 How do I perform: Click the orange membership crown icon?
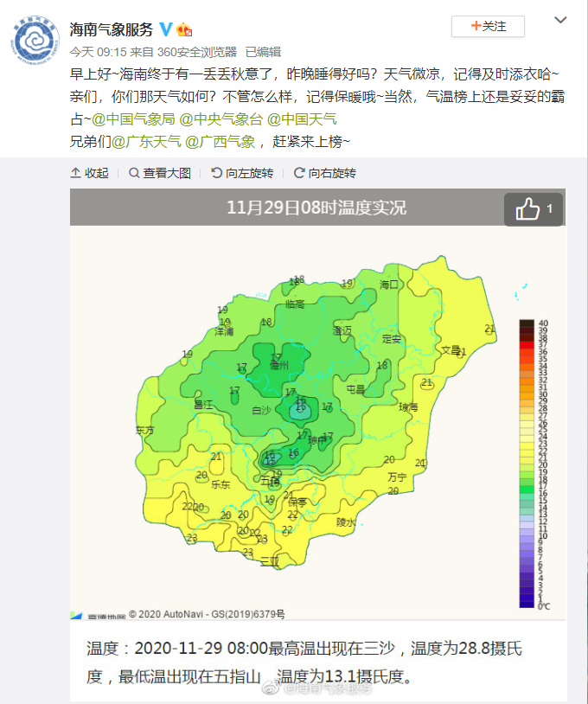[184, 29]
